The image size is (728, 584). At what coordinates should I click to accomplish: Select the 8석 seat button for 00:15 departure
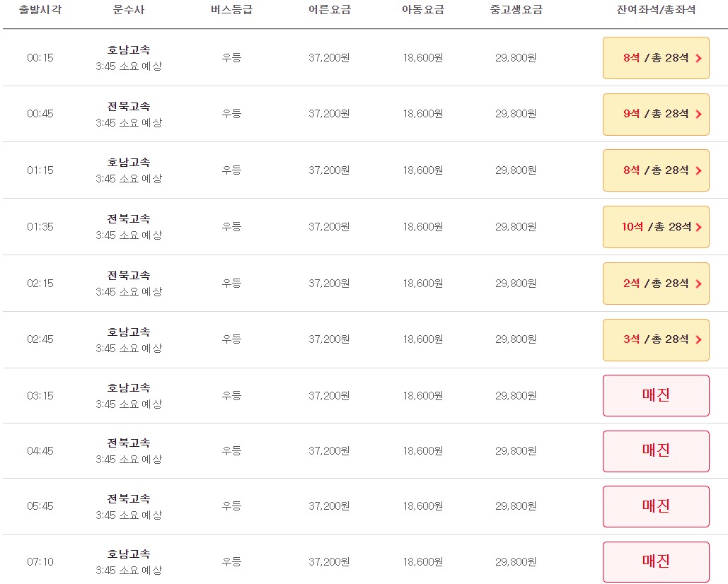coord(655,57)
